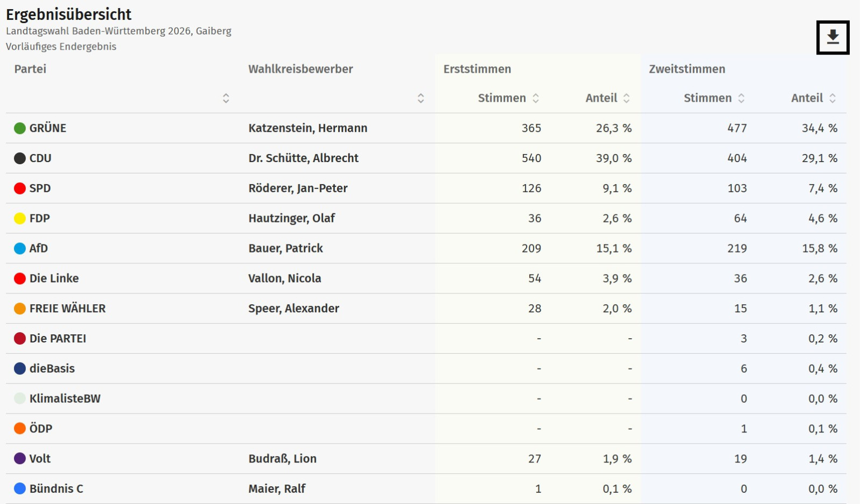Click the green GRÜNE party dot
This screenshot has height=504, width=861.
[x=20, y=128]
